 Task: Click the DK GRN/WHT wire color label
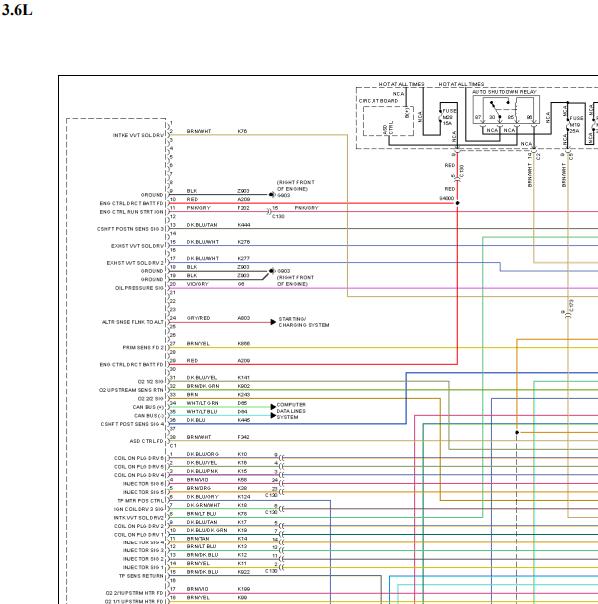tap(203, 505)
